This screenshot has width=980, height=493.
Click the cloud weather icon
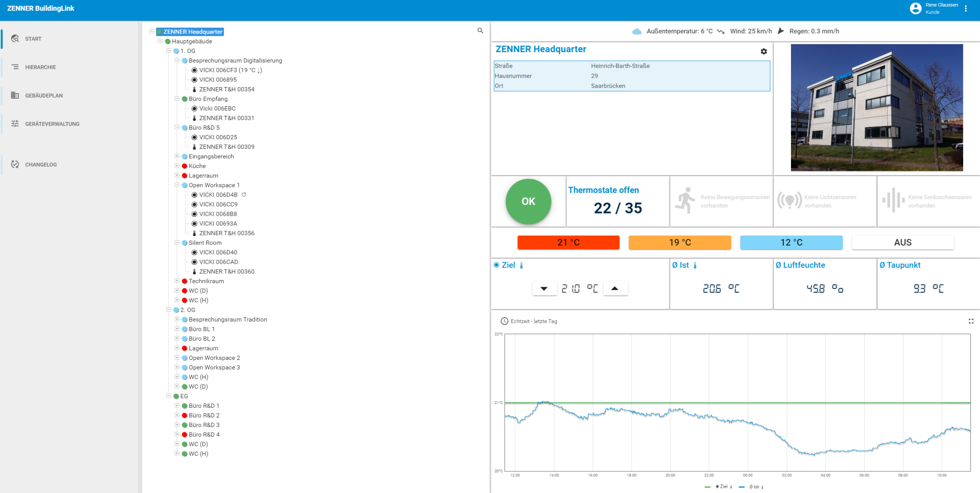click(637, 32)
